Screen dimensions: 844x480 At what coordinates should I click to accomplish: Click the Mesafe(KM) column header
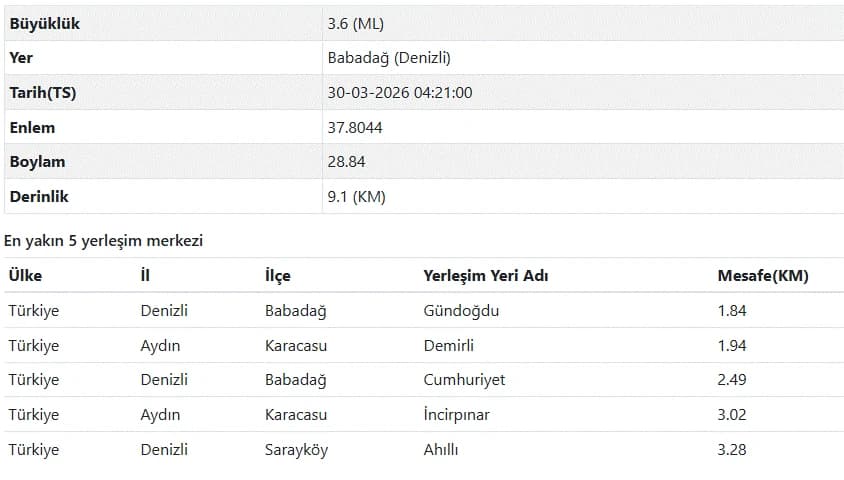point(763,276)
